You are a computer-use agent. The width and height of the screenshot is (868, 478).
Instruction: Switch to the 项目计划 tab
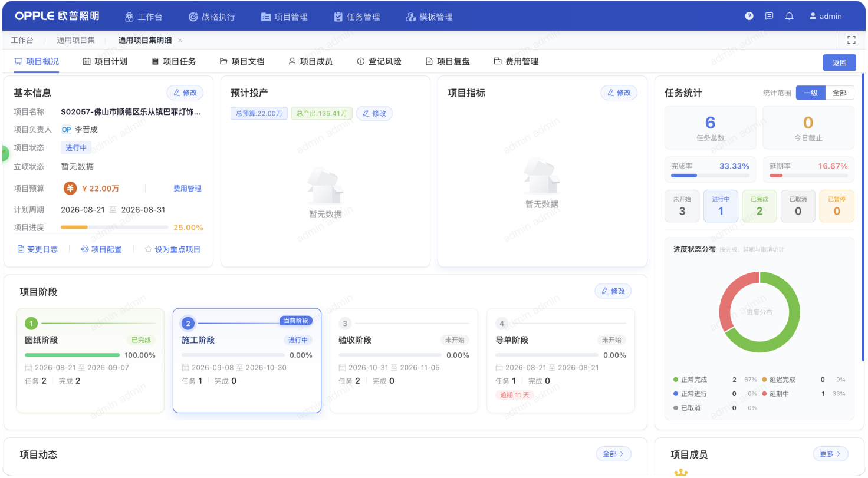(x=105, y=61)
